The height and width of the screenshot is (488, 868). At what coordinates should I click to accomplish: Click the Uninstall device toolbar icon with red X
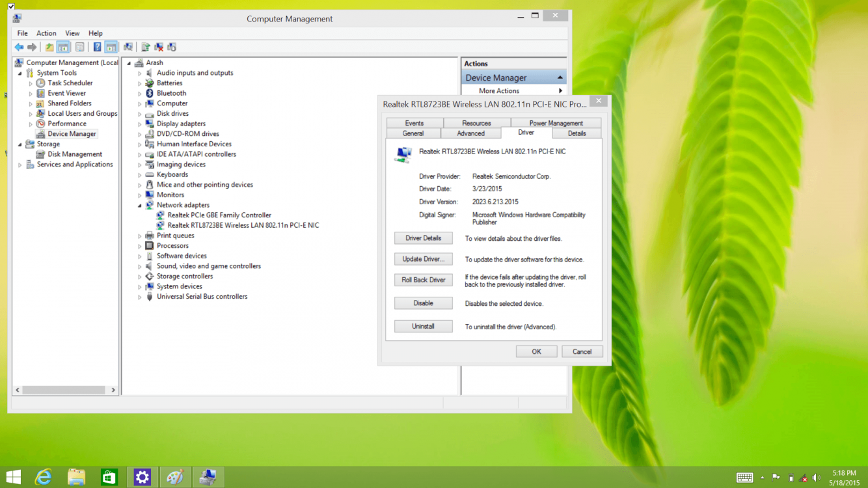(x=159, y=47)
